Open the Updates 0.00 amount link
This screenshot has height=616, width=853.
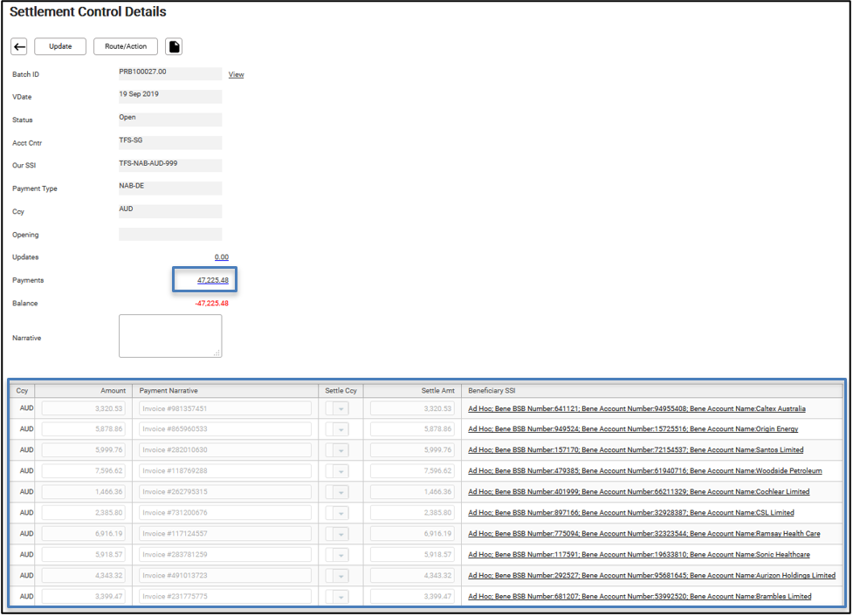(x=222, y=257)
